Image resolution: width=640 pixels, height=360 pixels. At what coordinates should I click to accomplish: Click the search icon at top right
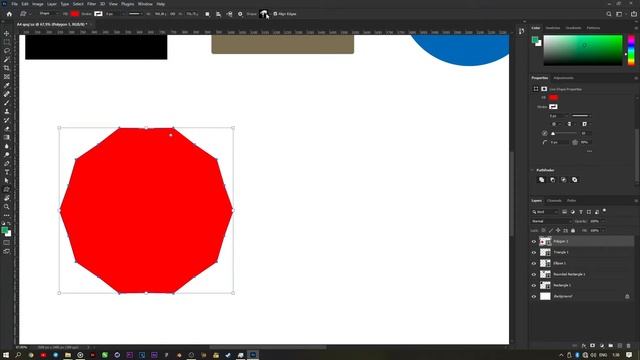coord(609,14)
